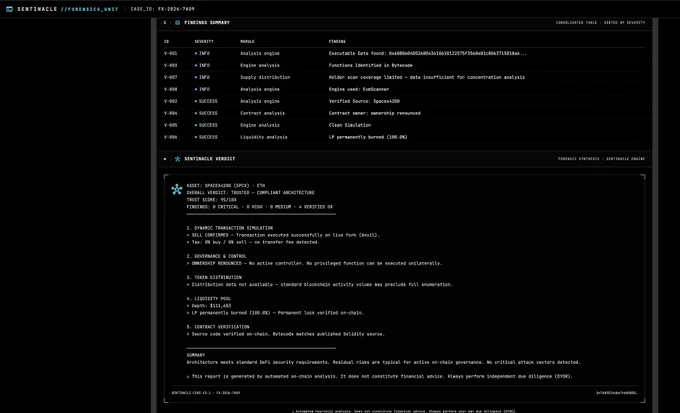Click the 'SUMMARY' heading in verdict
This screenshot has width=680, height=413.
[196, 355]
